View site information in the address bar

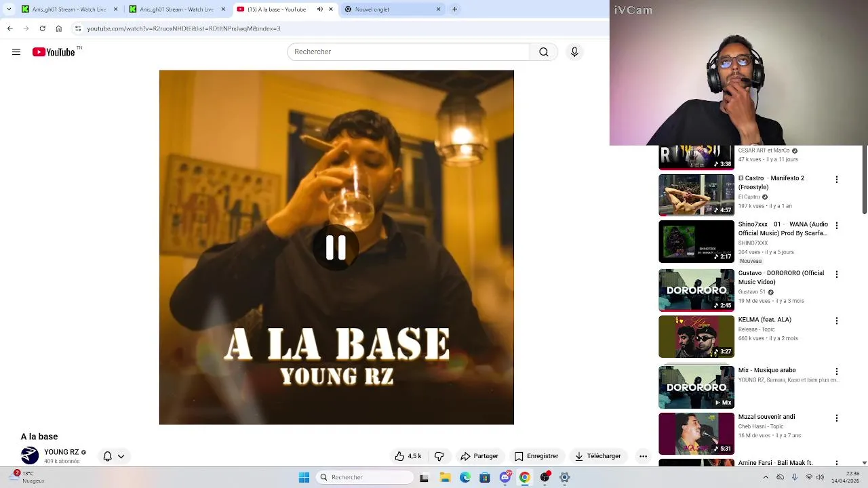78,28
